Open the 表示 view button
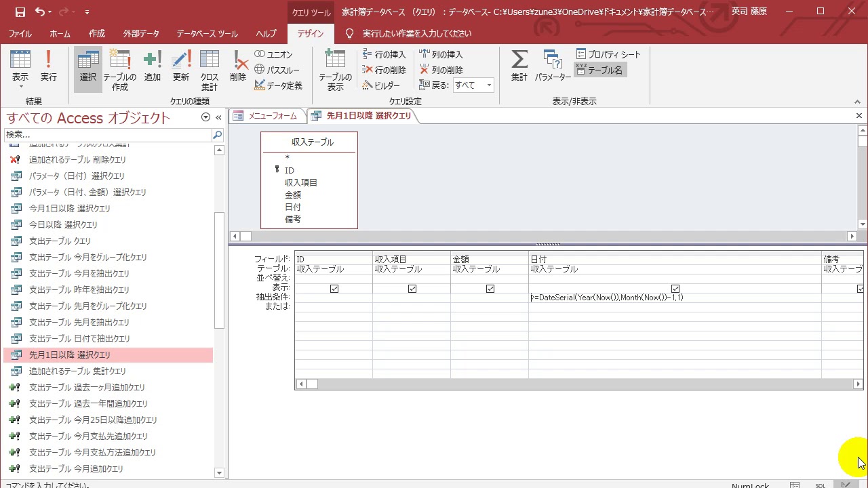 [20, 69]
